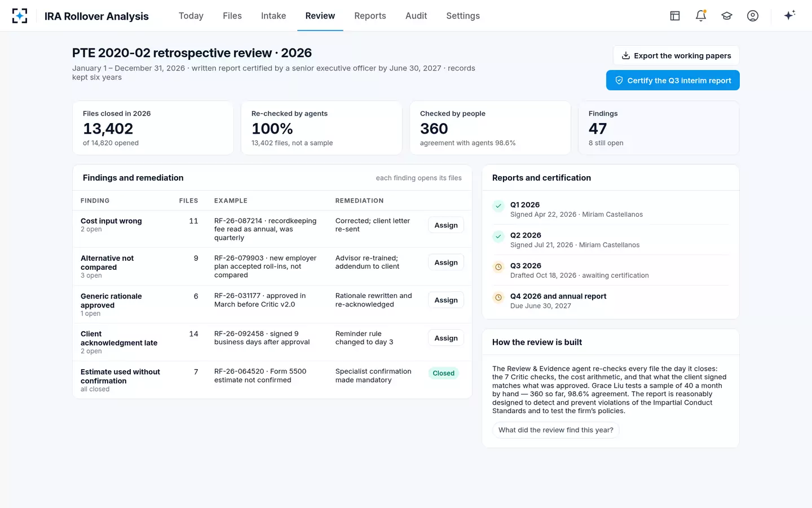Screen dimensions: 812x508
Task: Click the Checked by people 360 card
Action: pos(490,128)
